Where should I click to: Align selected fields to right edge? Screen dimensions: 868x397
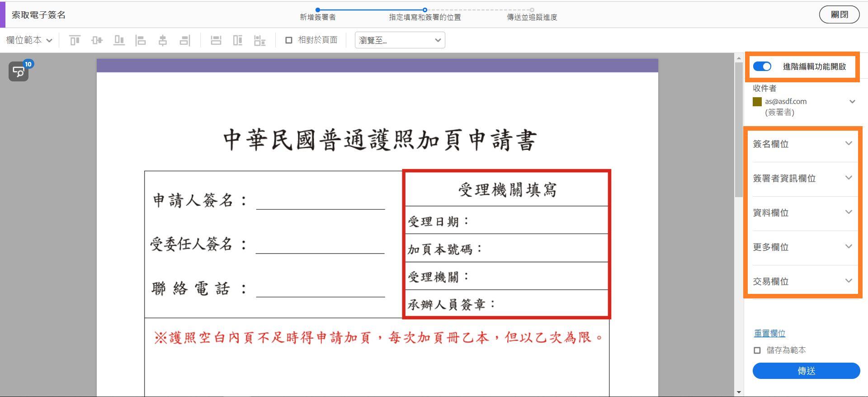pyautogui.click(x=185, y=40)
